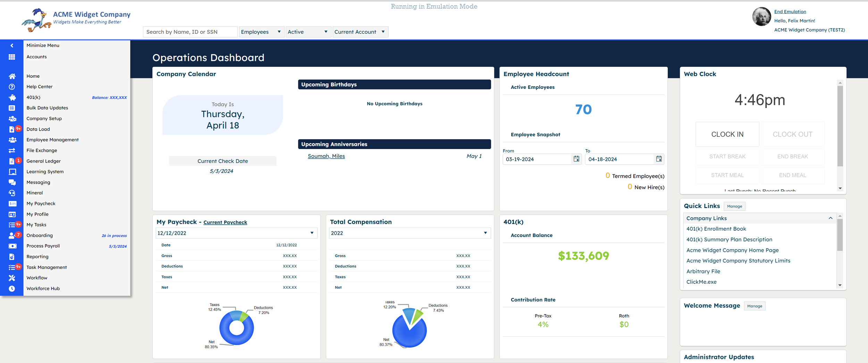Click the Workforce Hub clock icon

point(12,288)
